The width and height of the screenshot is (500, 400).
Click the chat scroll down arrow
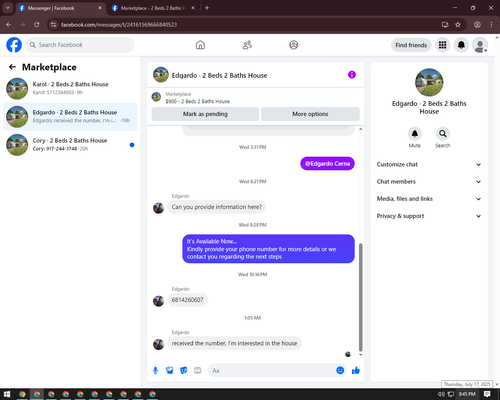(x=360, y=355)
